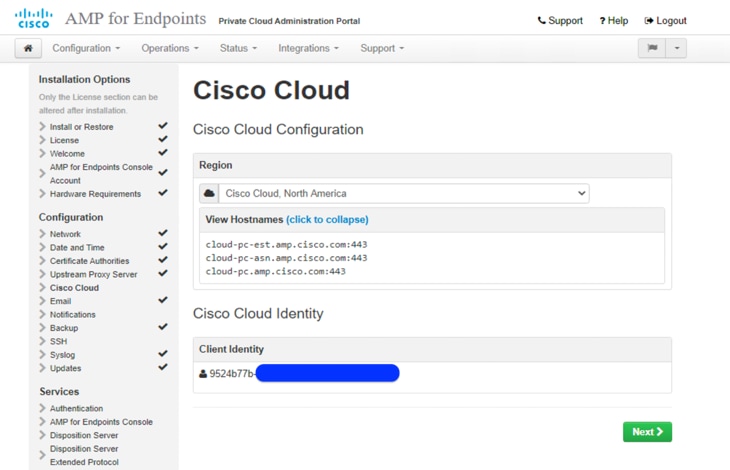Open Install or Restore section
This screenshot has width=730, height=470.
(81, 127)
